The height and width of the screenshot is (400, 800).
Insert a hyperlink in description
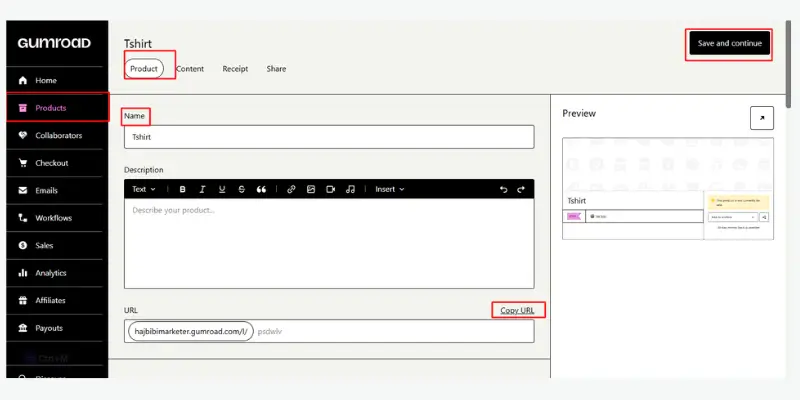pos(291,189)
